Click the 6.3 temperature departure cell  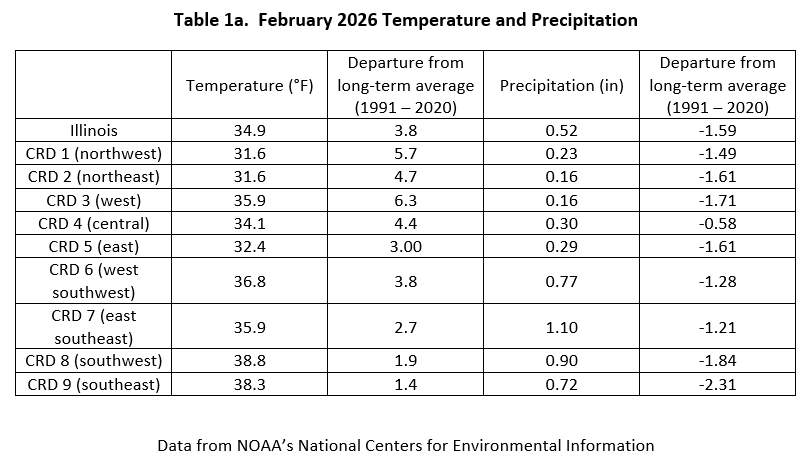point(406,198)
